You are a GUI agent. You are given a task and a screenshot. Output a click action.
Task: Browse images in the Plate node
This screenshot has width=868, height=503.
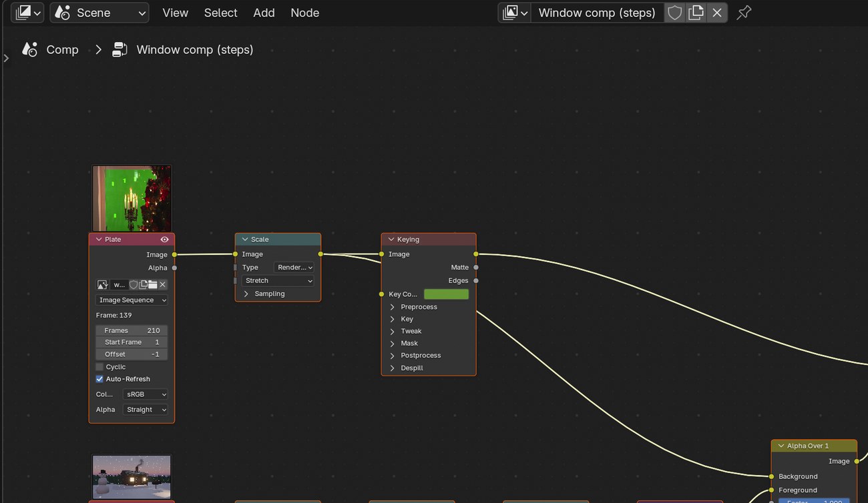click(102, 285)
